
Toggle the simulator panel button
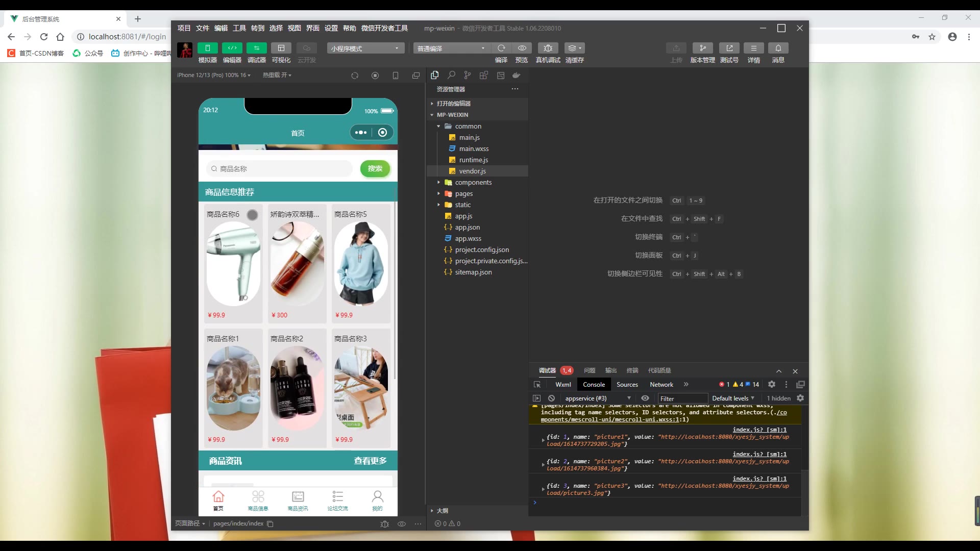(207, 48)
